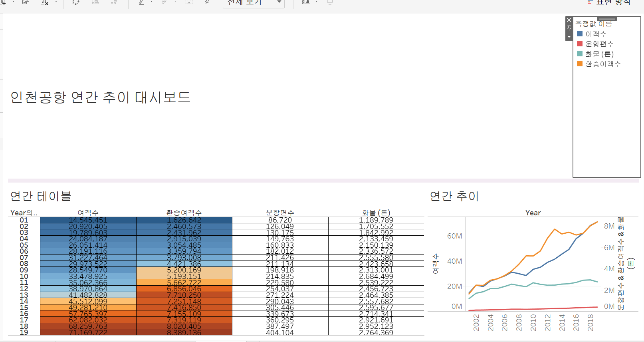Screen dimensions: 644x342
Task: Select cell 8,389,136 in the 환승여객수 column
Action: (x=184, y=332)
